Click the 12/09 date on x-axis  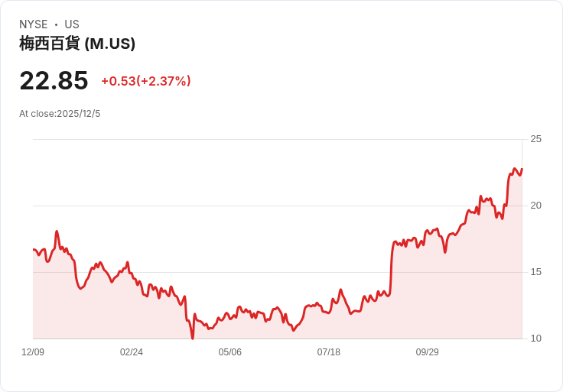[33, 352]
